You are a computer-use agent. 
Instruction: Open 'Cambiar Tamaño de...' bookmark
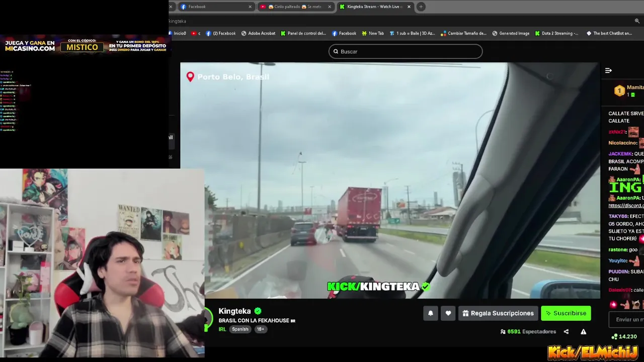pos(463,33)
